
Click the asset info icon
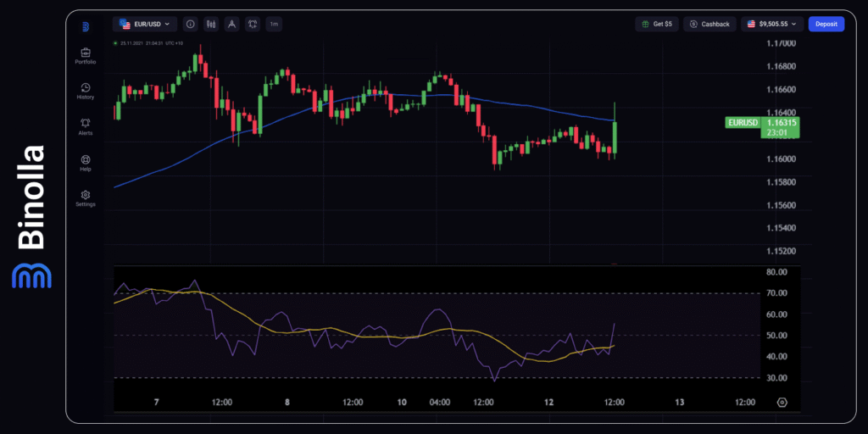[189, 25]
